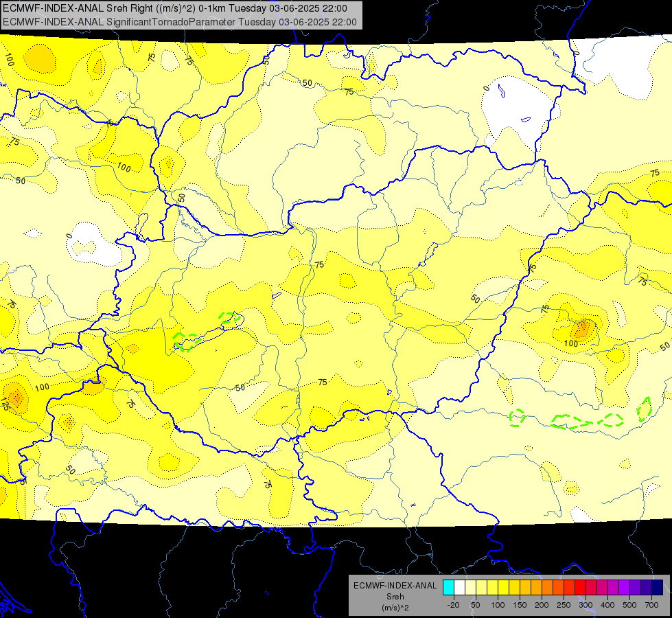Click the Sreh label in the legend
Screen dimensions: 672x618
click(395, 597)
